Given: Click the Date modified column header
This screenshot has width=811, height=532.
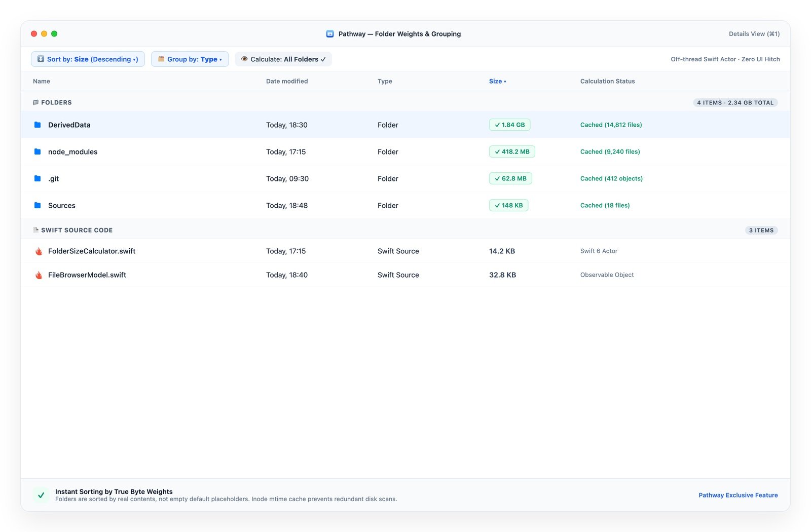Looking at the screenshot, I should pos(287,81).
